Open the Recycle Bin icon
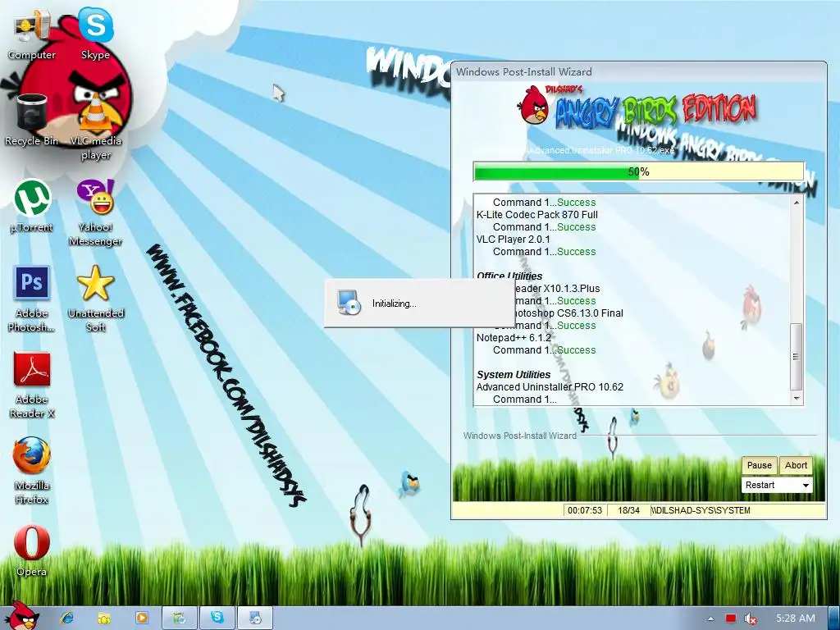 31,120
